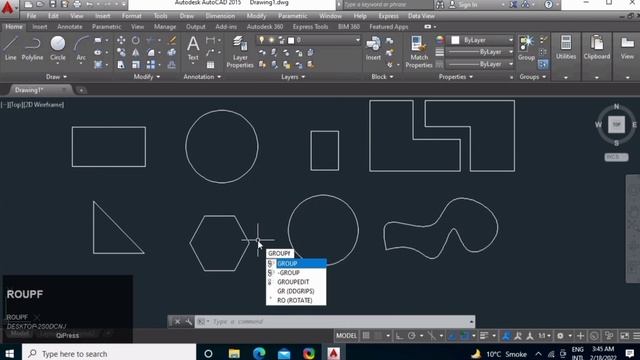Expand the Groups panel dropdown

[x=533, y=77]
